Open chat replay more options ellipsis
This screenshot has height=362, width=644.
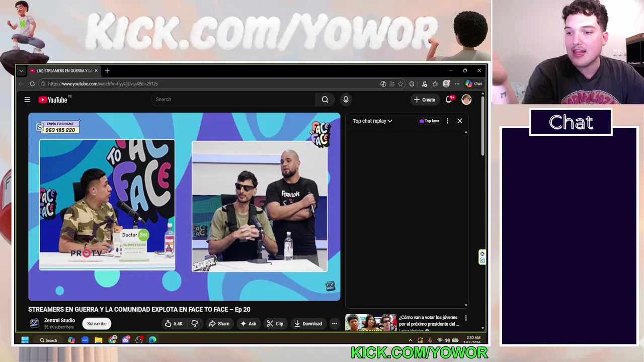point(447,121)
